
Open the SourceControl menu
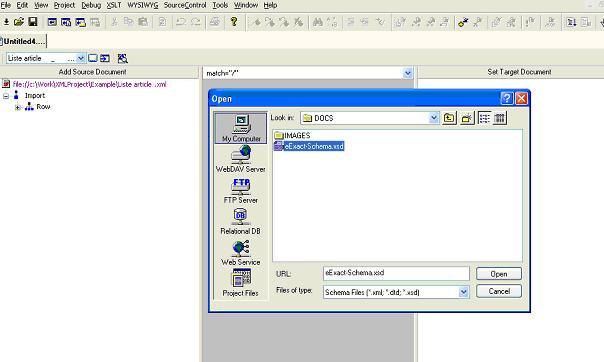pos(185,5)
